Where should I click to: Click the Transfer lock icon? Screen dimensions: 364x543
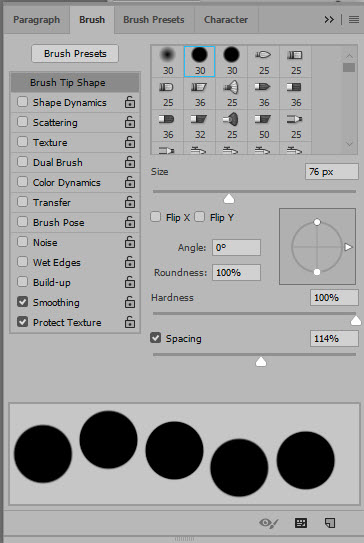pyautogui.click(x=130, y=202)
